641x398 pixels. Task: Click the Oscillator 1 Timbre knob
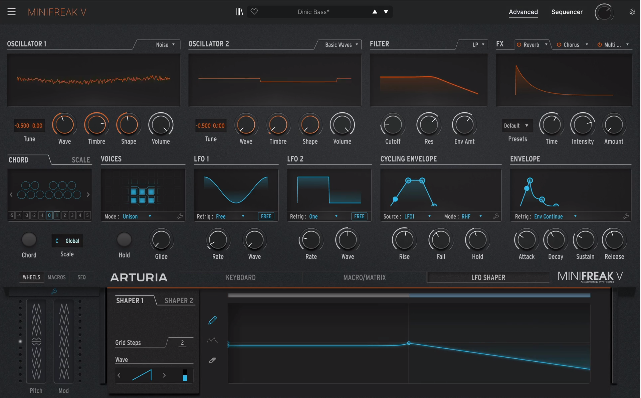point(96,124)
